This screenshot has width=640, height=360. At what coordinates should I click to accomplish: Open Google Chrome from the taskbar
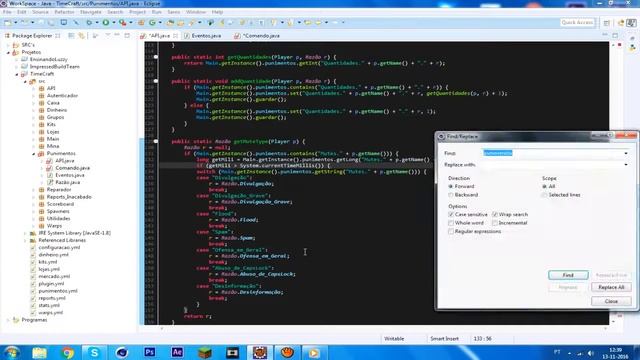click(x=67, y=352)
